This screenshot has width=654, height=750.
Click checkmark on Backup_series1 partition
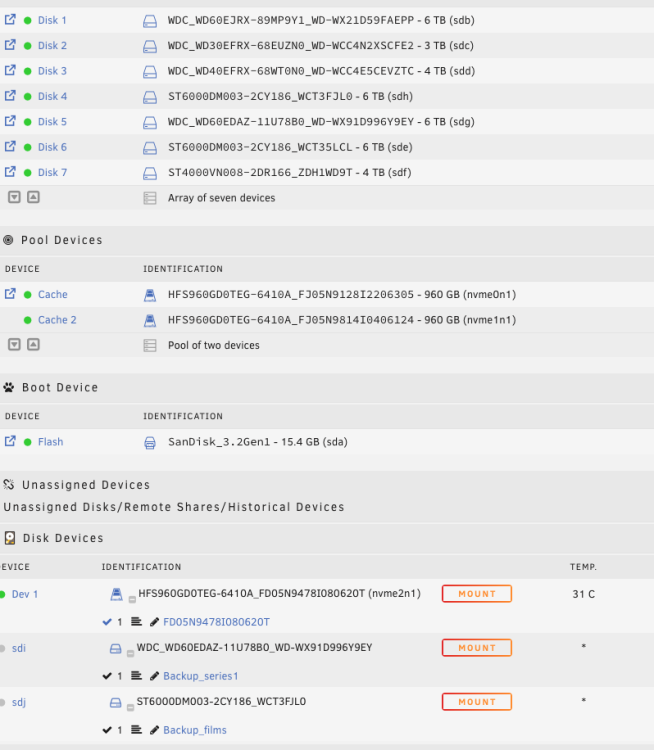point(107,676)
